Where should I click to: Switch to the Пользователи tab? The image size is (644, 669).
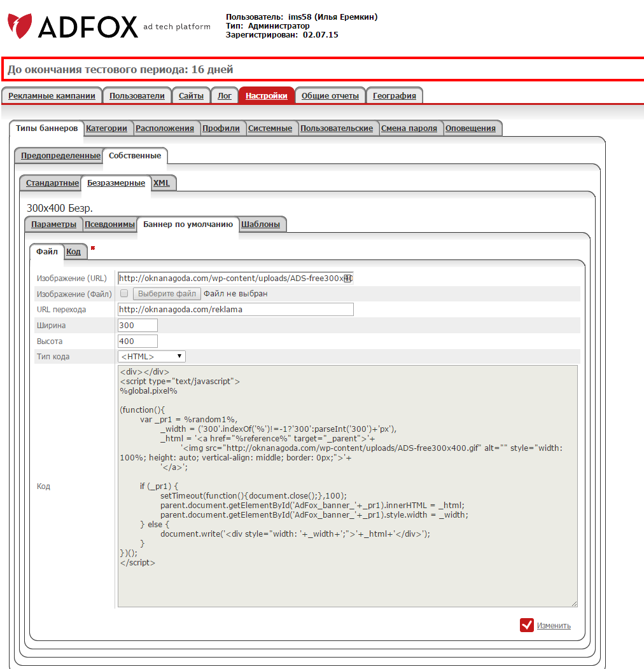137,96
